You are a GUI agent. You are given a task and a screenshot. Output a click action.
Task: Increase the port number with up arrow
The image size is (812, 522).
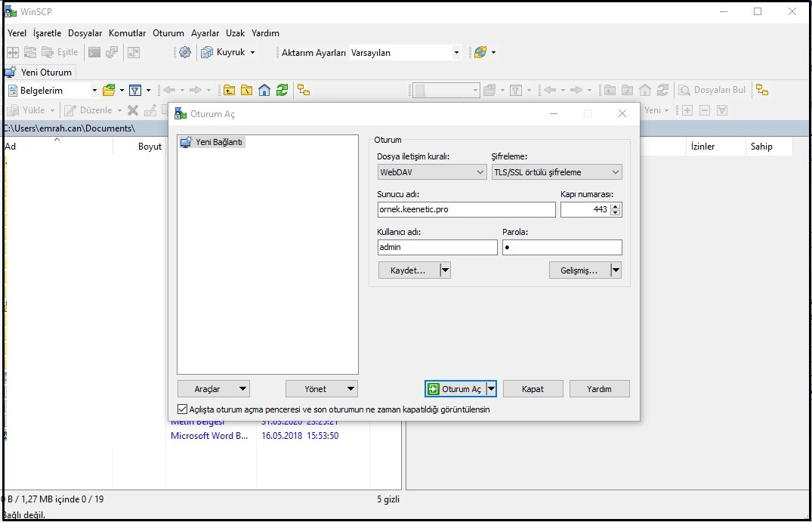(616, 206)
